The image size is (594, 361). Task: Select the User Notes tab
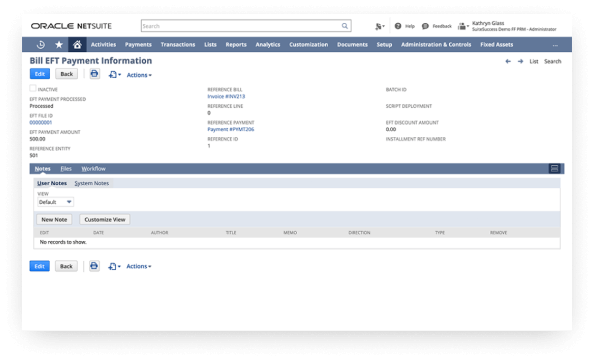[x=52, y=183]
